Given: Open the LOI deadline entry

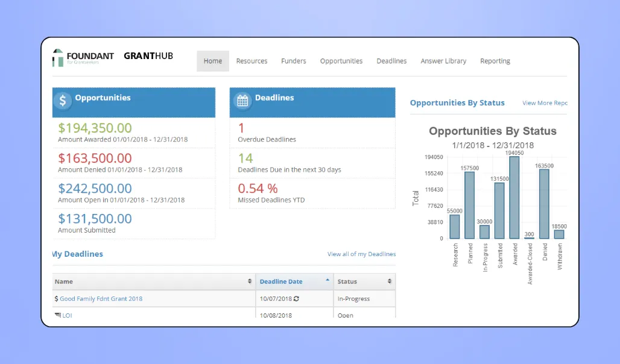Looking at the screenshot, I should pos(66,315).
